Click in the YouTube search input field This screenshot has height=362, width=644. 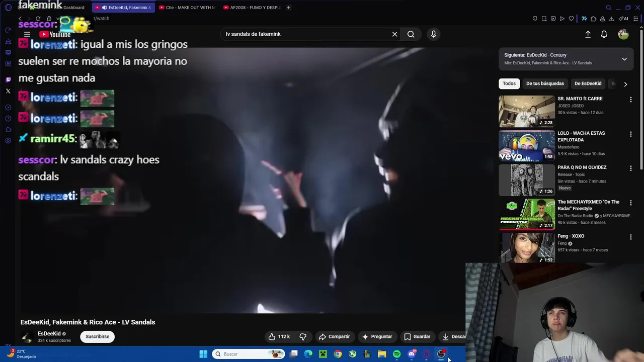(x=306, y=34)
